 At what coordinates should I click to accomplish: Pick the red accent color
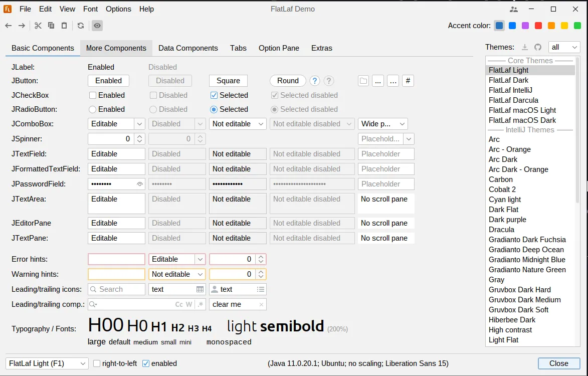coord(538,26)
